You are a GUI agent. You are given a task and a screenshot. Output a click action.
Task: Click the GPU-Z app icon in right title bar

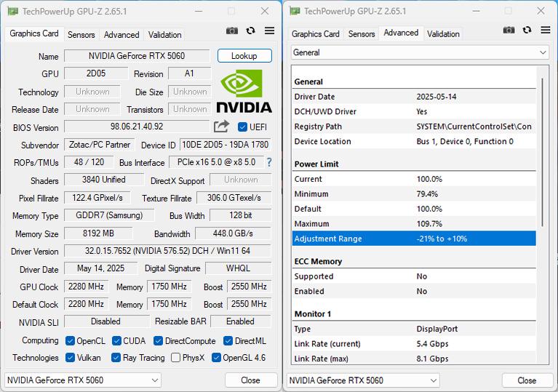pos(295,11)
